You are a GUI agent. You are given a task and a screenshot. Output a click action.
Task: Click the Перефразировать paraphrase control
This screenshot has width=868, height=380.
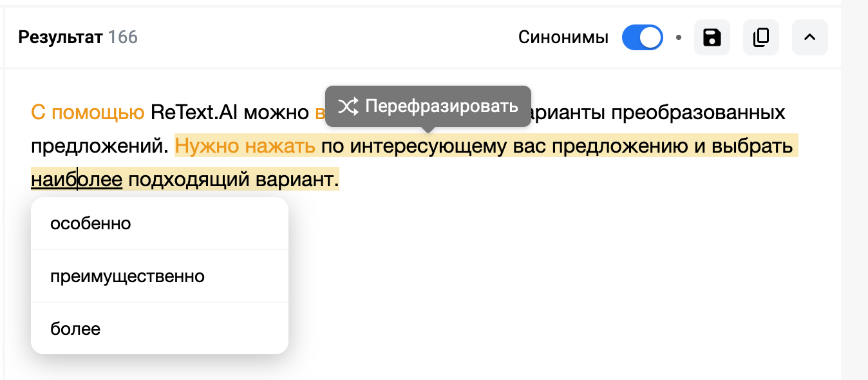pos(428,106)
